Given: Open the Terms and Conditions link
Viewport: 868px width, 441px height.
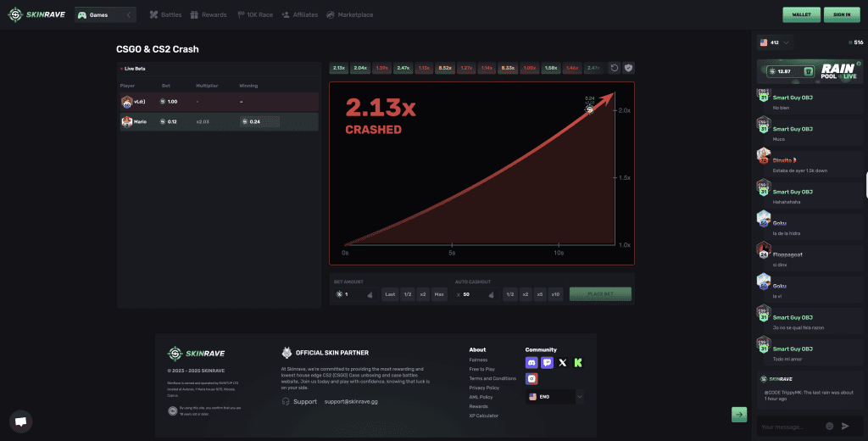Looking at the screenshot, I should coord(492,378).
